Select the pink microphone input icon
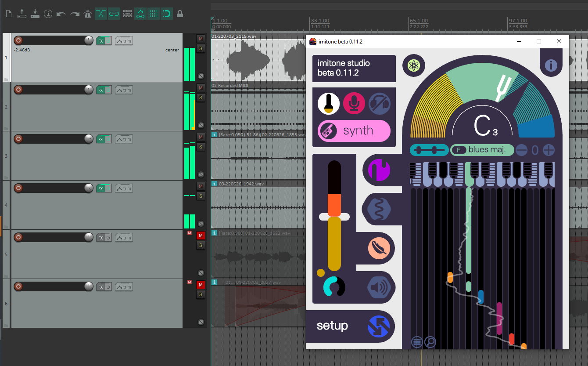 coord(354,104)
